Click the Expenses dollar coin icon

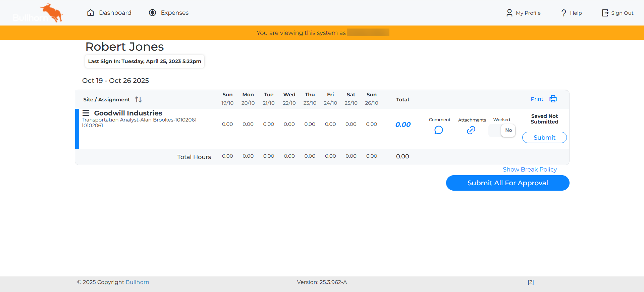153,13
